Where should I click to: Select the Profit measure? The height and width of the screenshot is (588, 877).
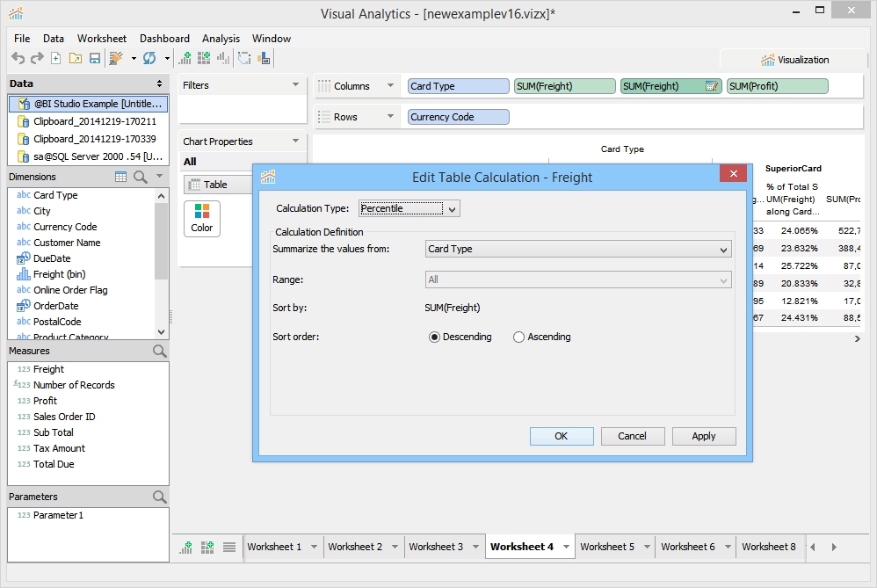(x=45, y=401)
